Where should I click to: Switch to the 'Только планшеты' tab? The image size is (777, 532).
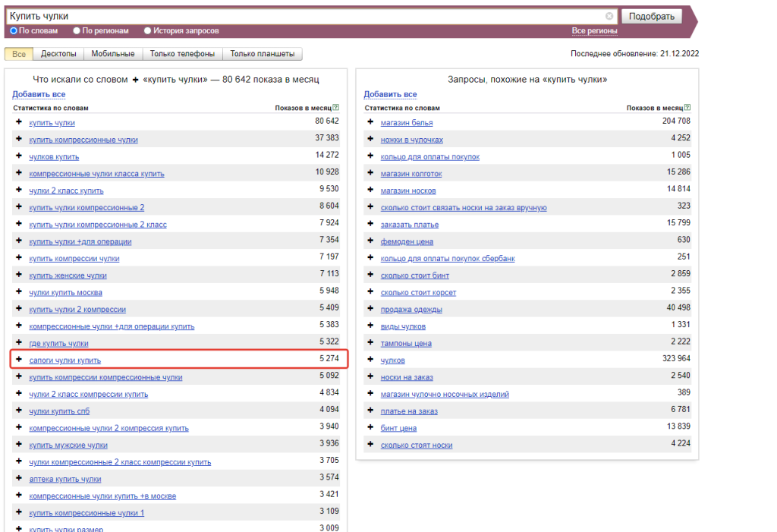262,54
